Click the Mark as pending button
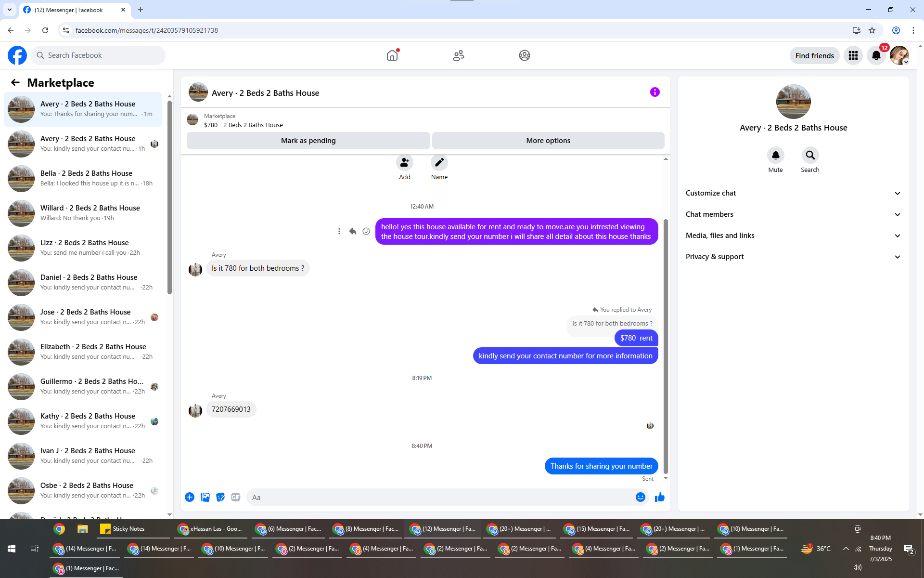Viewport: 924px width, 578px height. 308,141
